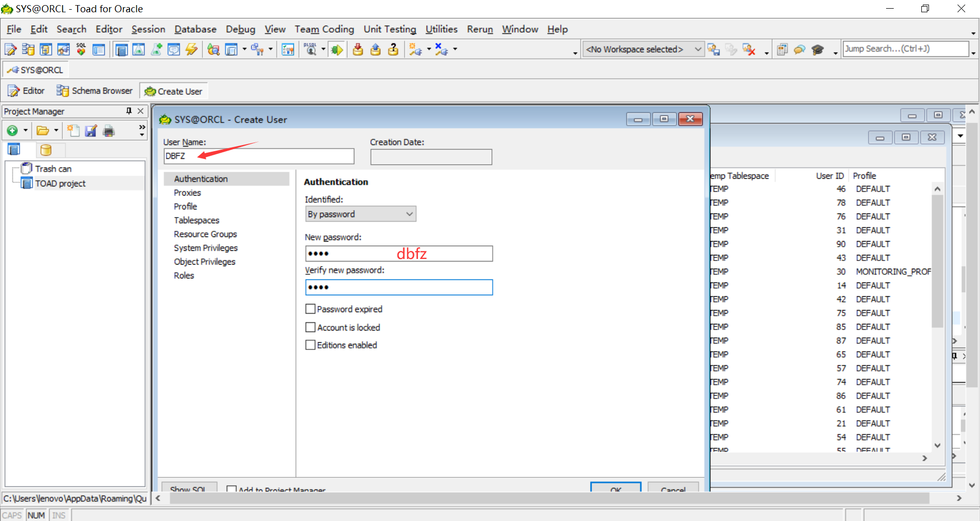Screen dimensions: 980x521
Task: Print from the Project Manager printer icon
Action: point(109,131)
